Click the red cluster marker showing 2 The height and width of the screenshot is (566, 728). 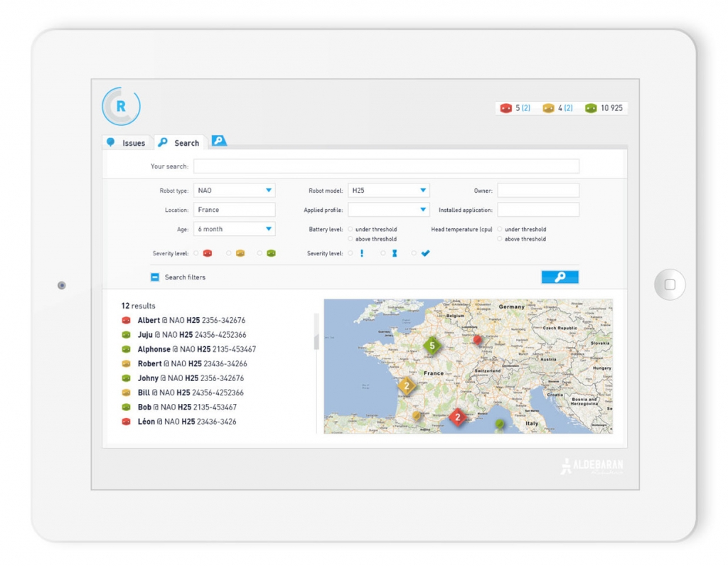[x=458, y=417]
